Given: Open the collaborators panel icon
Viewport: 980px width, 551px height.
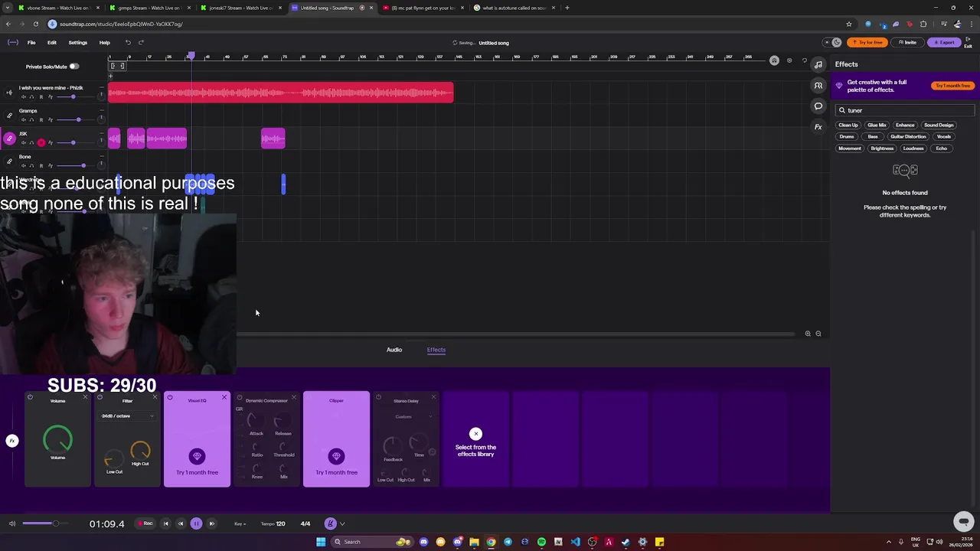Looking at the screenshot, I should [x=818, y=86].
